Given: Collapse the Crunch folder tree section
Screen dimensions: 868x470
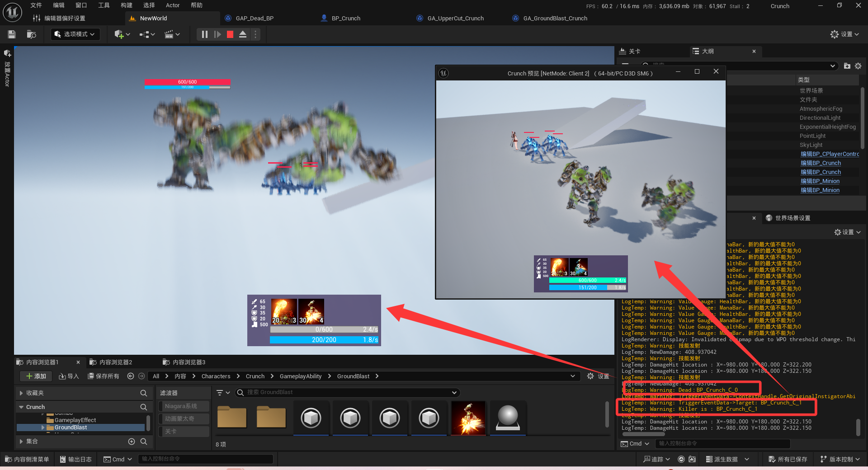Looking at the screenshot, I should (x=21, y=407).
